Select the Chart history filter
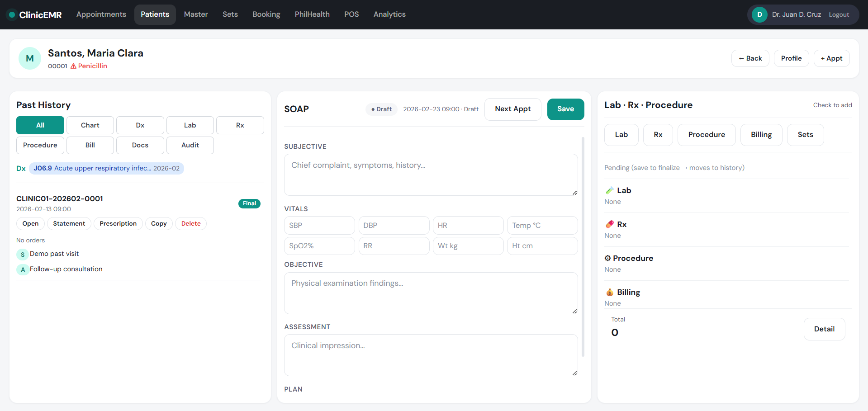868x411 pixels. pos(90,125)
